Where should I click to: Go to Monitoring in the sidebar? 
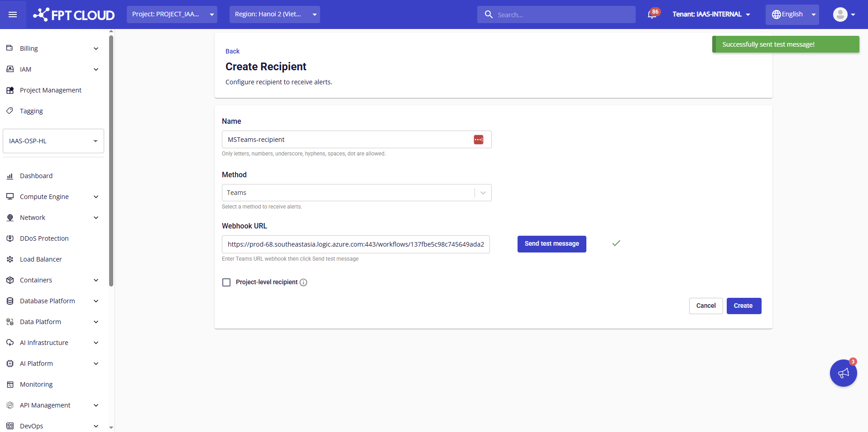(36, 384)
